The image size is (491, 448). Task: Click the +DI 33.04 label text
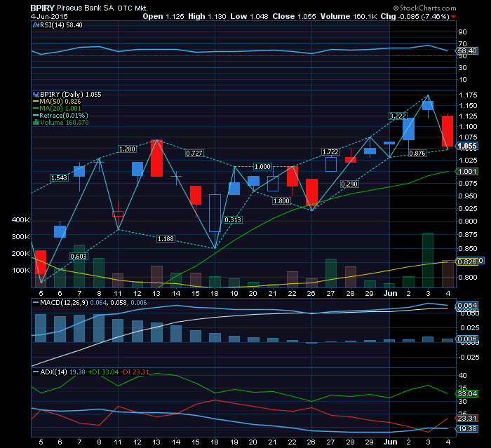[103, 372]
